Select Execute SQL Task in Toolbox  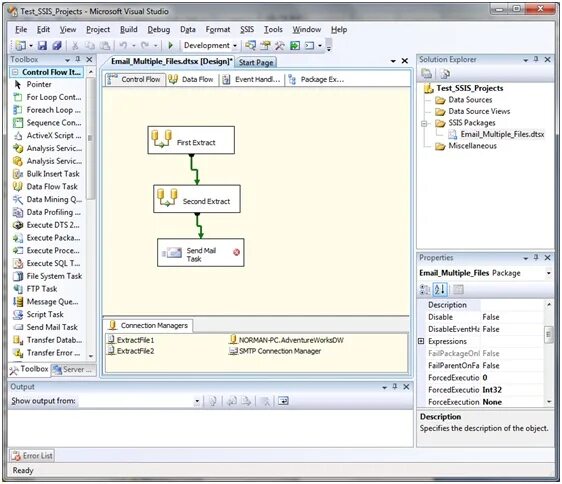(47, 264)
